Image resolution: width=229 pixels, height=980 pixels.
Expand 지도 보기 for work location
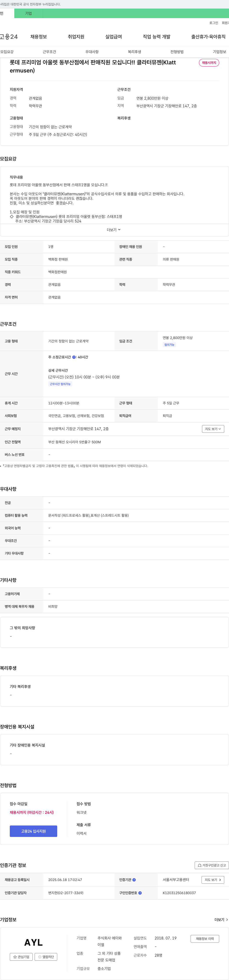pos(213,429)
